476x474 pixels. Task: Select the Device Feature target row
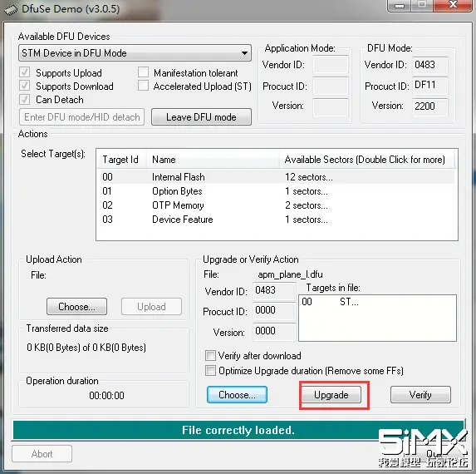277,220
